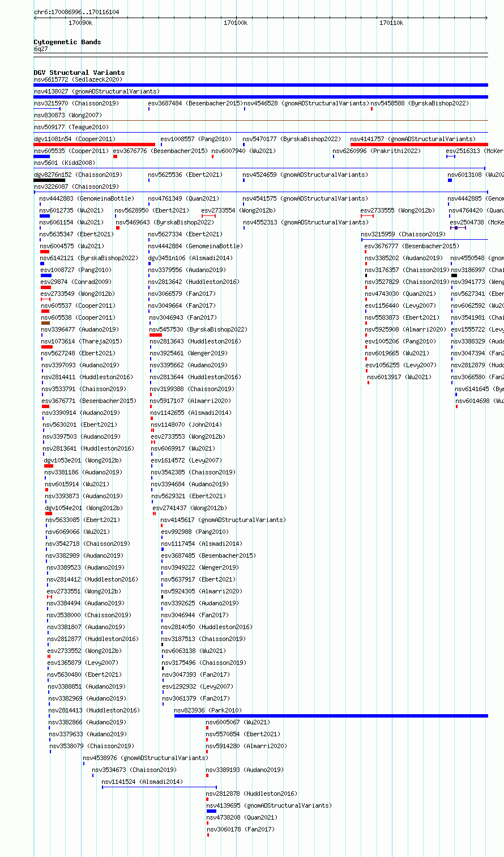Select nsv3226087 (Chaisson2019) variant label
The image size is (504, 857).
(x=76, y=187)
